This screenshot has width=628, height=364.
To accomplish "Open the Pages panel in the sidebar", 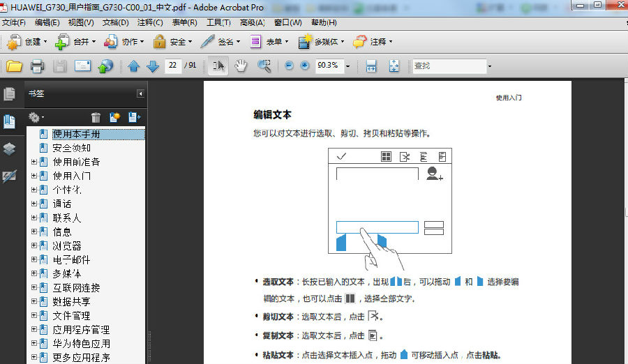I will point(10,94).
